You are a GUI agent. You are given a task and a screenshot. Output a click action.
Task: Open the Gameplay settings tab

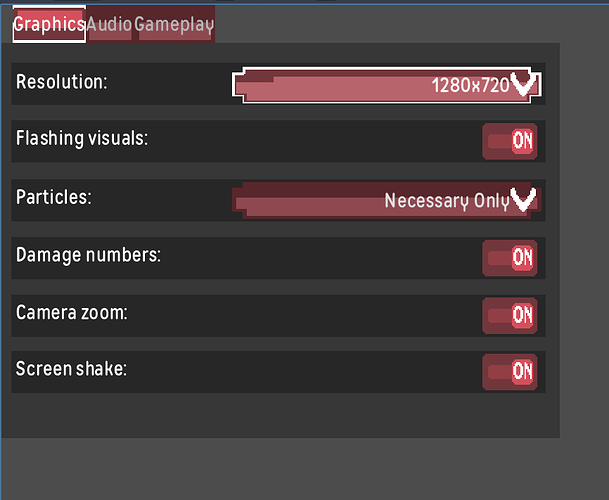click(174, 24)
